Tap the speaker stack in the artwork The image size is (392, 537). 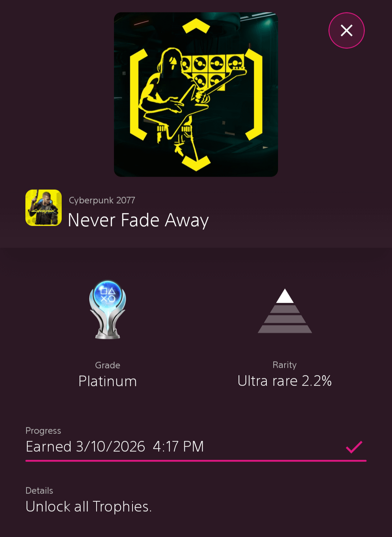pos(212,71)
